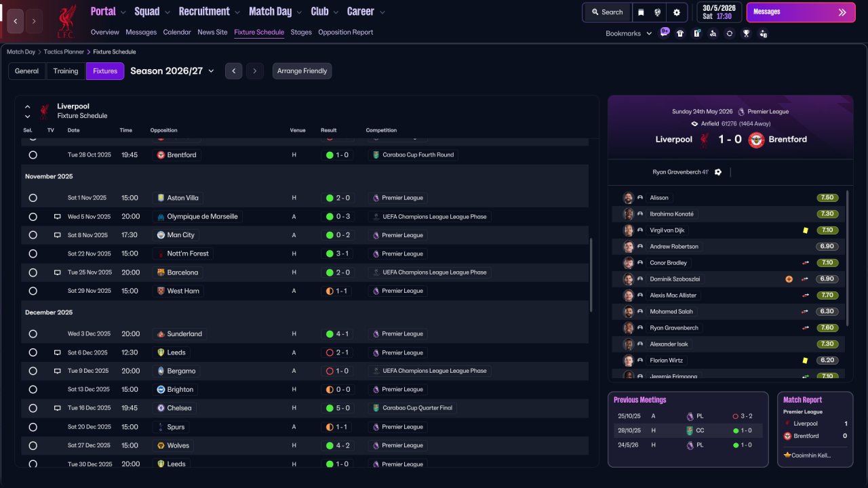
Task: Click the 30/5/2026 date and time display
Action: point(719,12)
